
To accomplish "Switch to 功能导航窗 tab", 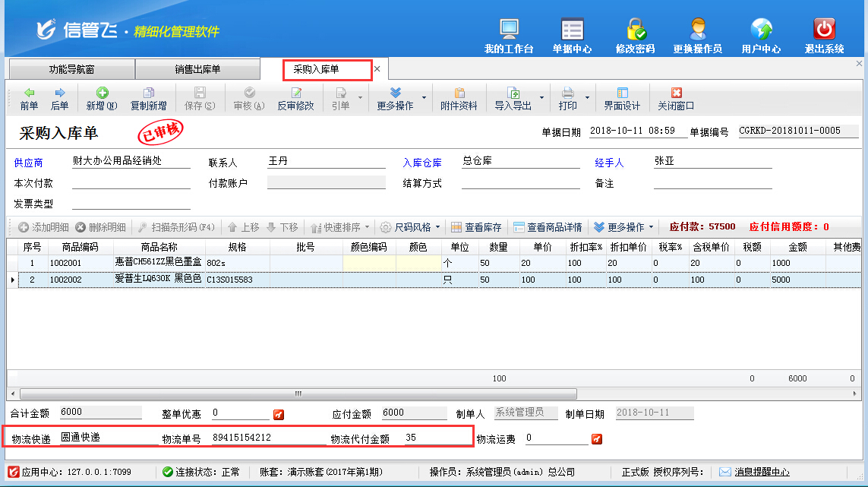I will pyautogui.click(x=71, y=69).
